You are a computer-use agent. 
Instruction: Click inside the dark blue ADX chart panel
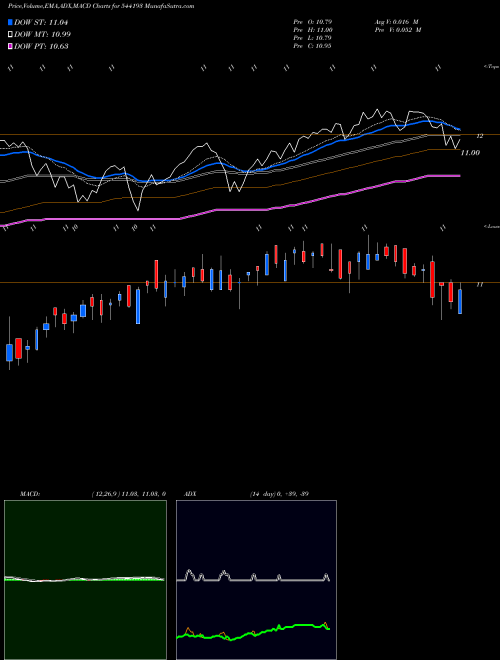pos(256,580)
